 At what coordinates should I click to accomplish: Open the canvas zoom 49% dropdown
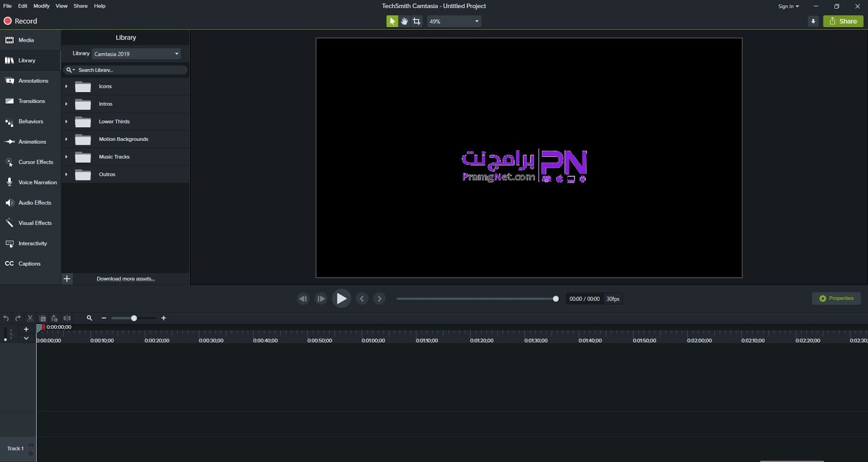point(454,21)
